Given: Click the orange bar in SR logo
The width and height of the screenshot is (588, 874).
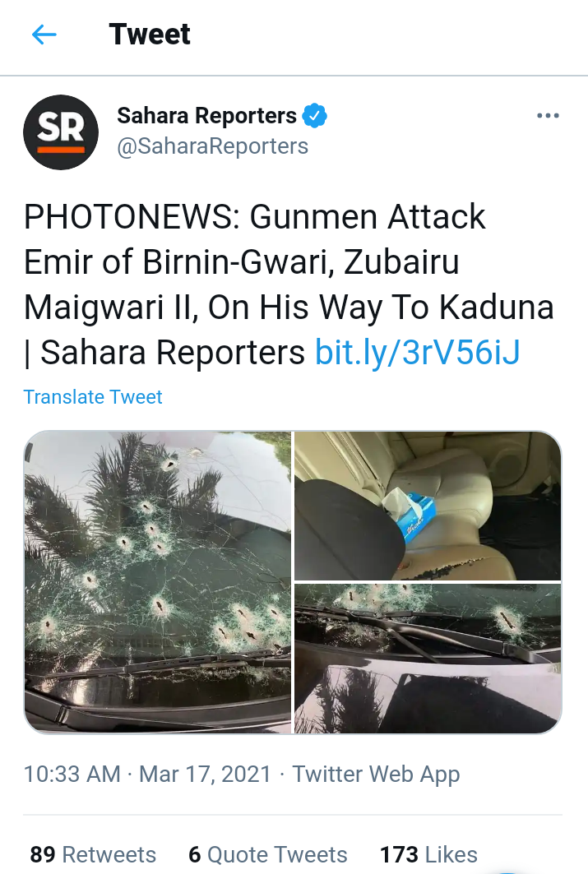Looking at the screenshot, I should tap(61, 150).
